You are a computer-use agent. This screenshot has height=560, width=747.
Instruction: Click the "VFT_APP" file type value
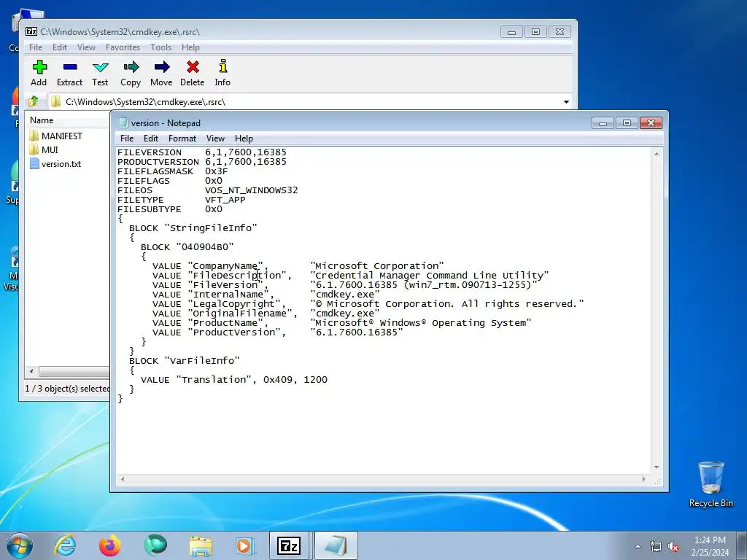pyautogui.click(x=225, y=200)
